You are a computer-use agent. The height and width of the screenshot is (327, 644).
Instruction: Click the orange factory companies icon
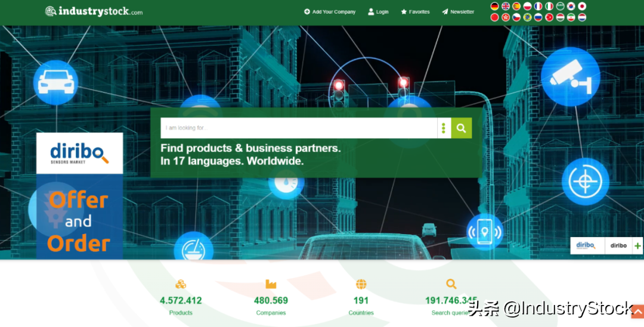pos(271,284)
